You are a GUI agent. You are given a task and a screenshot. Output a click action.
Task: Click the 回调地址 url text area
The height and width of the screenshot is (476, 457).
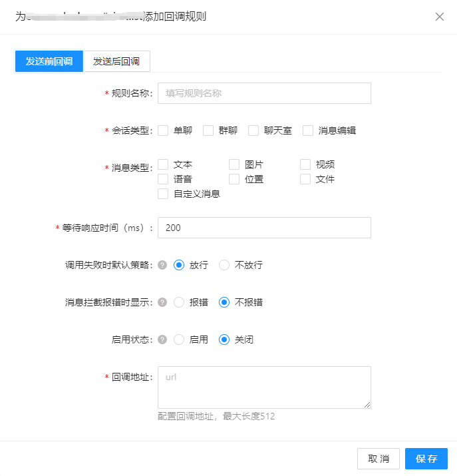[263, 387]
